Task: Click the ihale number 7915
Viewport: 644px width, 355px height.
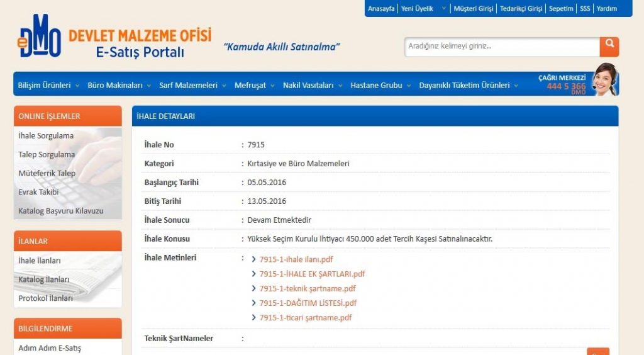Action: [256, 145]
